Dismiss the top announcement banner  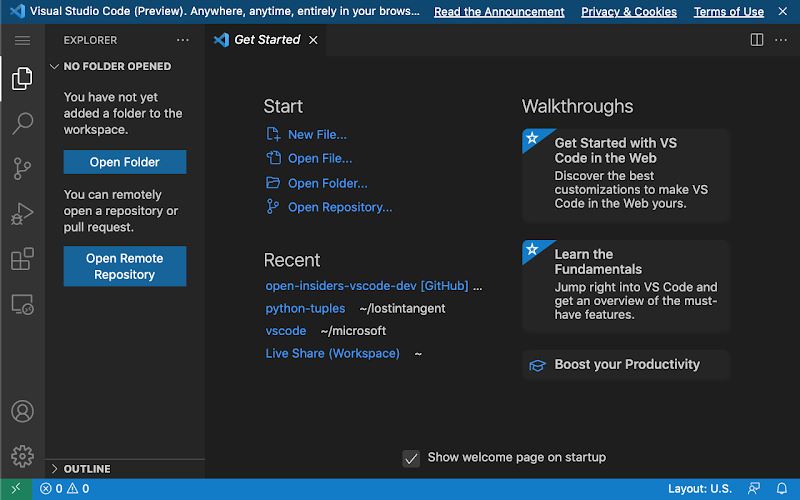click(783, 11)
